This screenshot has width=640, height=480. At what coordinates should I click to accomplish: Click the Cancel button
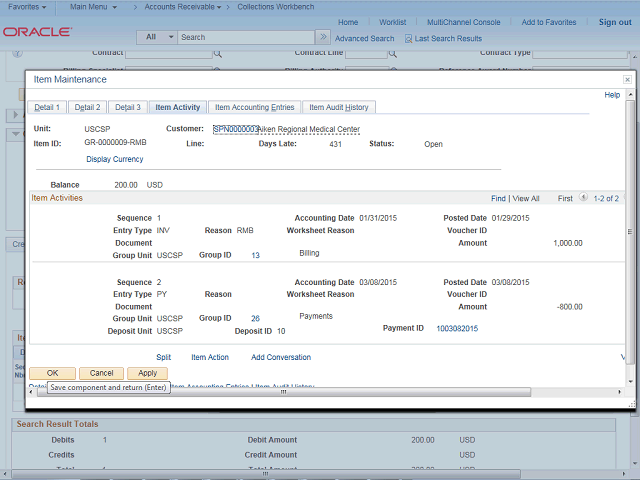[x=101, y=373]
